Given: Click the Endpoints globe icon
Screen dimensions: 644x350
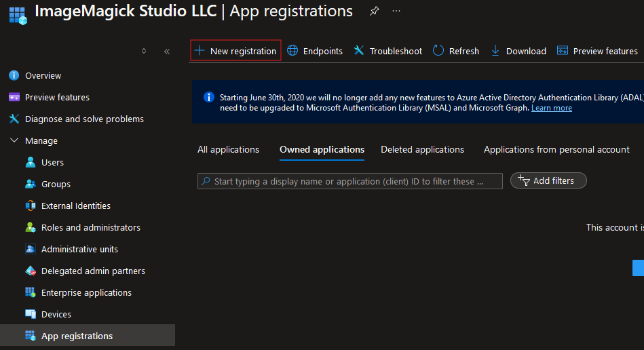Looking at the screenshot, I should click(x=292, y=50).
